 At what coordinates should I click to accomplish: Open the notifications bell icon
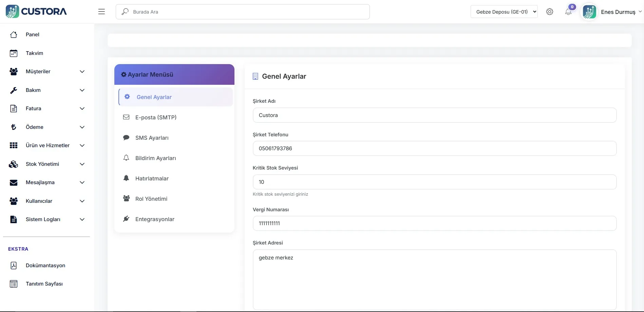(568, 12)
